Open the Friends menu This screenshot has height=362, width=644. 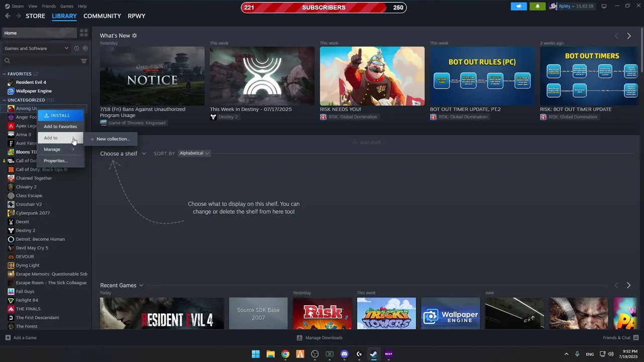[x=49, y=6]
